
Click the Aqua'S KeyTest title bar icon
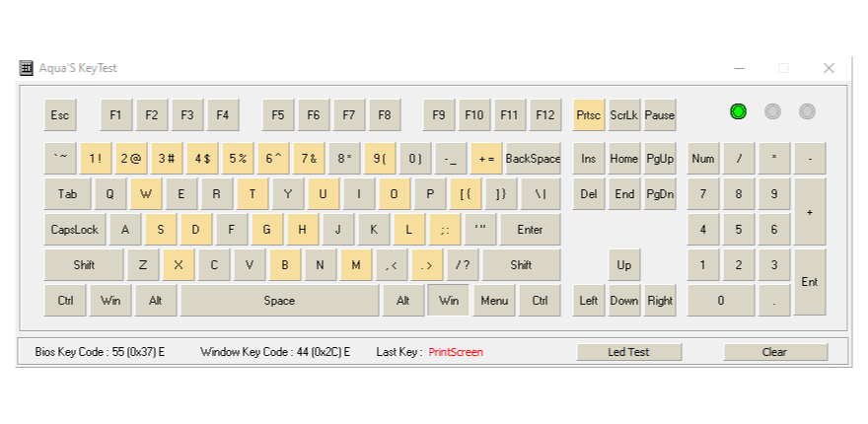(27, 68)
